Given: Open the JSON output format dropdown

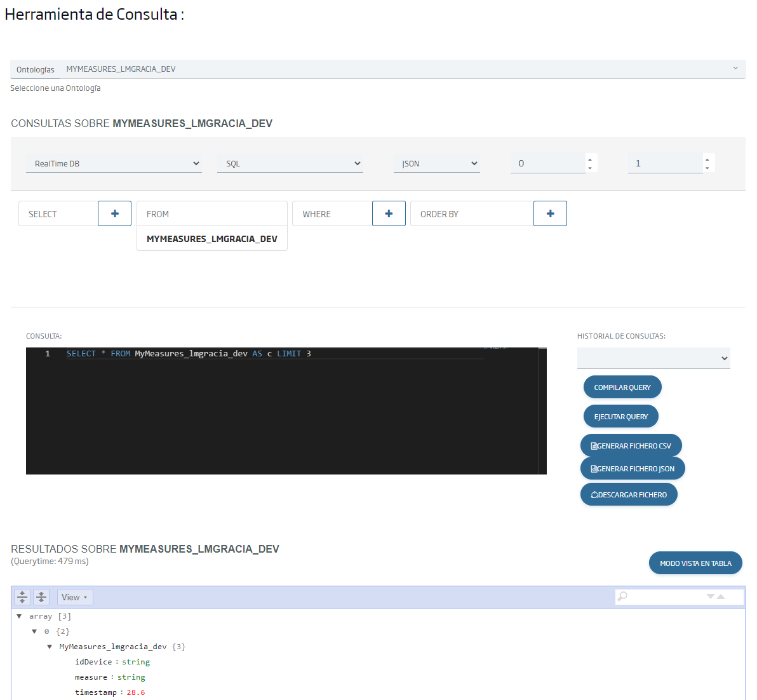Looking at the screenshot, I should [x=437, y=163].
